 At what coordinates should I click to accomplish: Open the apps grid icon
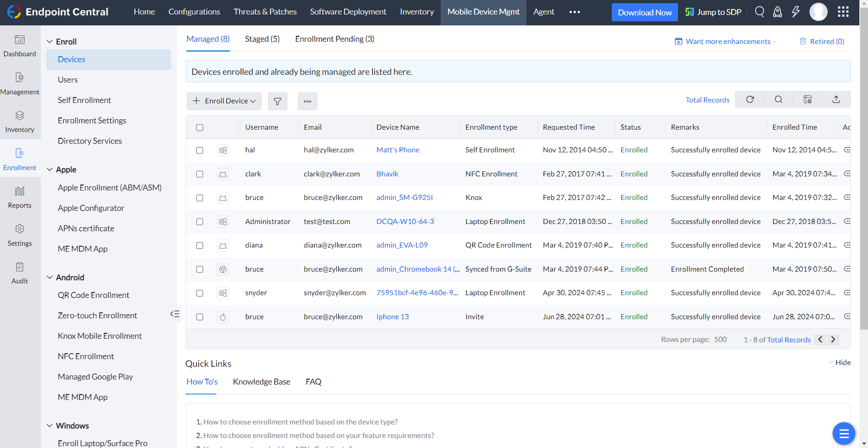click(843, 12)
